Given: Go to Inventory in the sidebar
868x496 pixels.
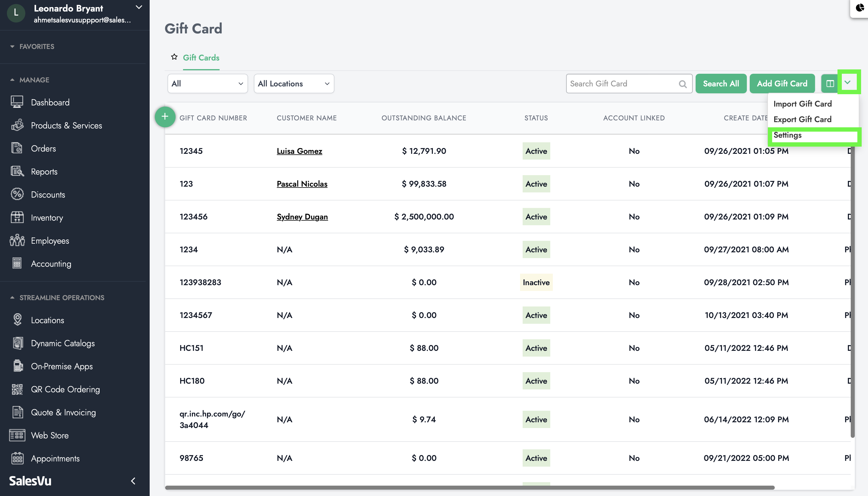Looking at the screenshot, I should [x=47, y=217].
